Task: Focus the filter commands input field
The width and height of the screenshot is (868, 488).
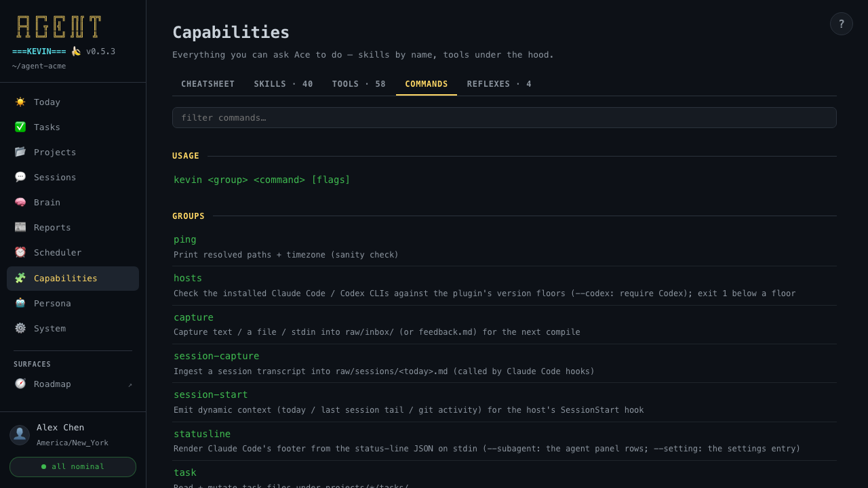Action: pyautogui.click(x=505, y=118)
